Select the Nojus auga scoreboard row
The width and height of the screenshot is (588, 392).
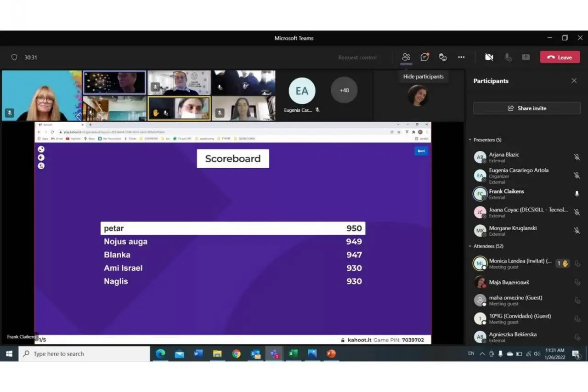point(233,242)
